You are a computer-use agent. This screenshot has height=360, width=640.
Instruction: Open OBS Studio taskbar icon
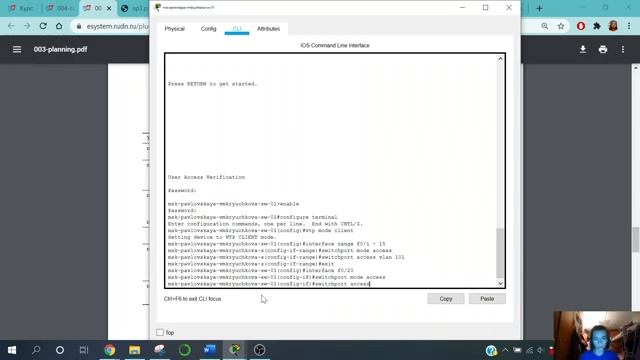point(260,350)
